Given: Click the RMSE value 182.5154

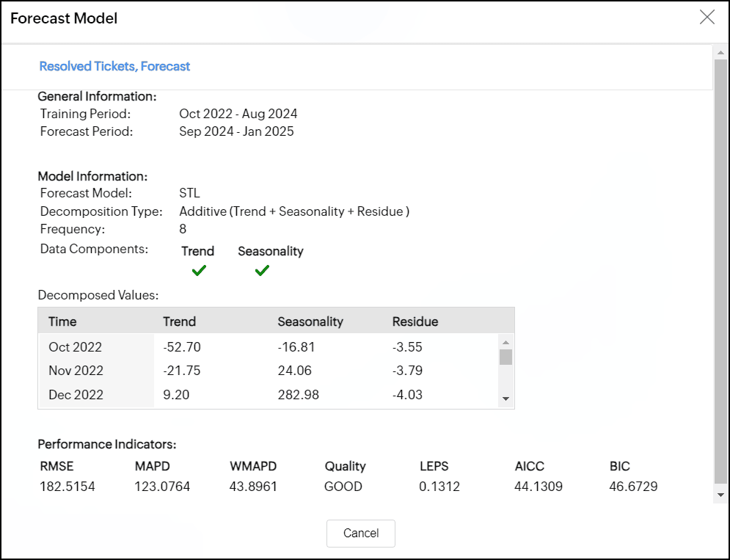Looking at the screenshot, I should click(67, 487).
